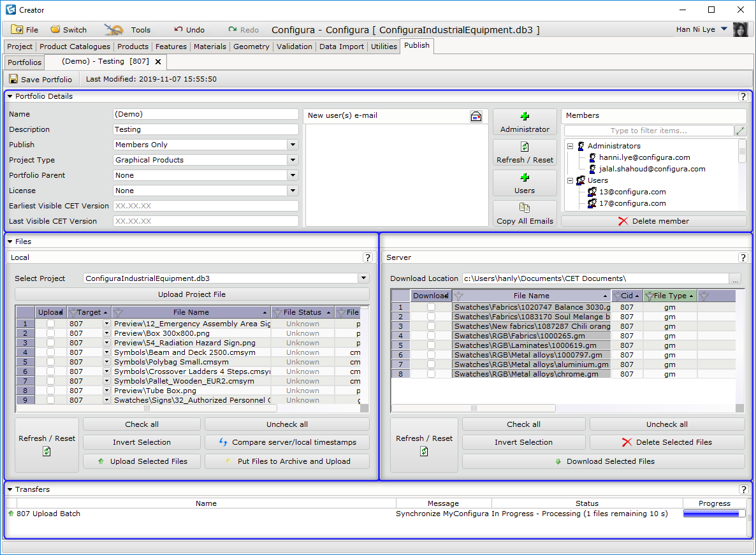This screenshot has width=756, height=555.
Task: Click the Server panel help question icon
Action: [x=743, y=258]
